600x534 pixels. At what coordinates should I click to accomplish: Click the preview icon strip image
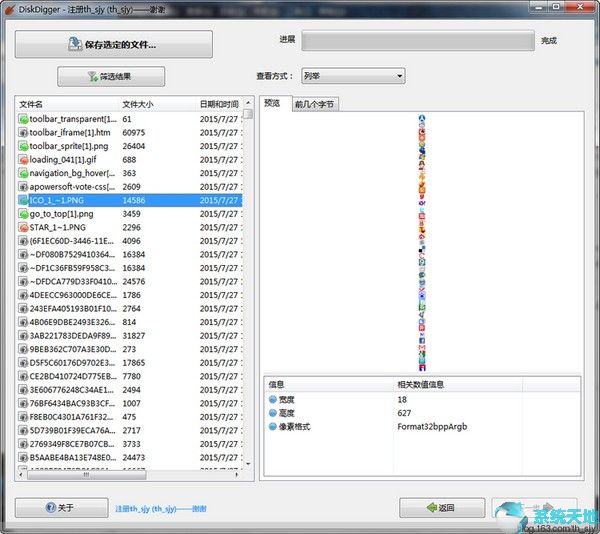coord(422,243)
